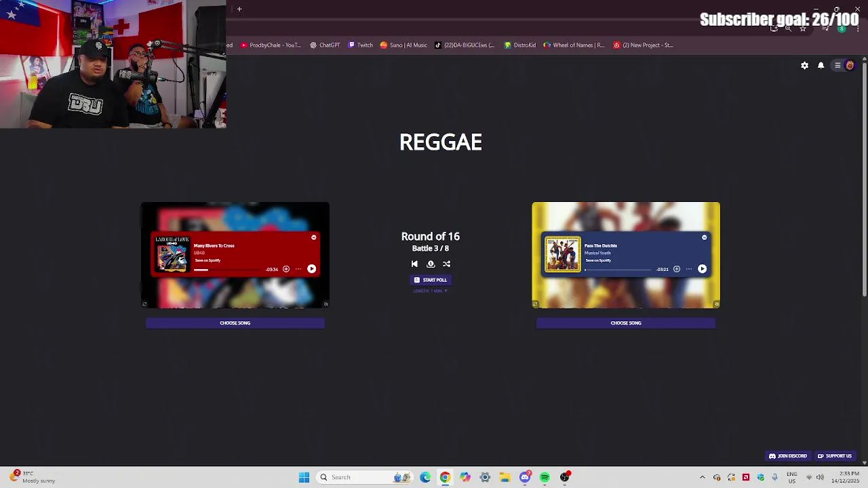
Task: Open more options on Musical Youth player
Action: point(689,269)
